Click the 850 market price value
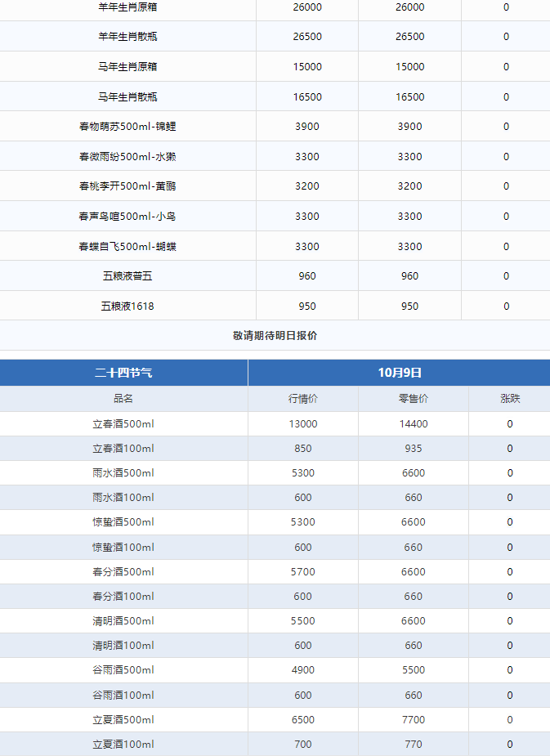This screenshot has height=756, width=550. pos(303,449)
